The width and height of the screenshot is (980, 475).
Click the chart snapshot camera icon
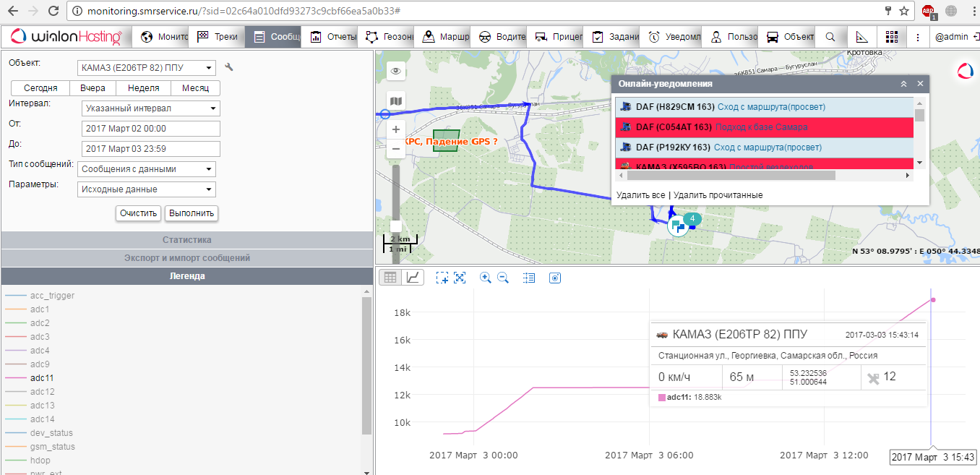tap(555, 278)
